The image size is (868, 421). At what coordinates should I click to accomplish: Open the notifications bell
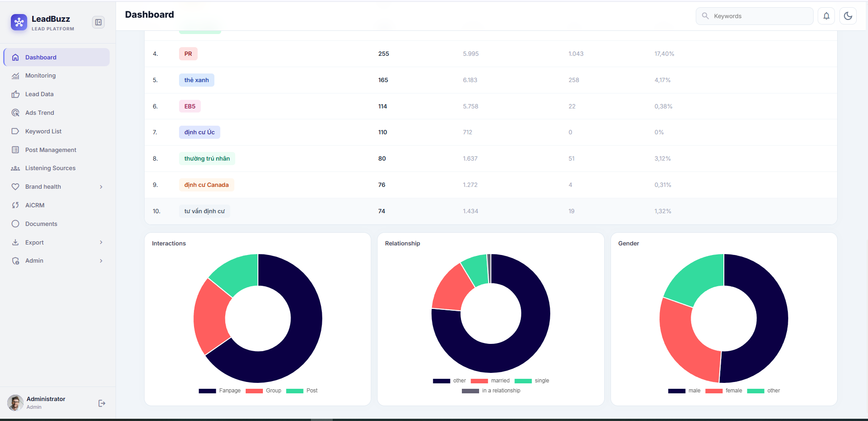pyautogui.click(x=826, y=16)
